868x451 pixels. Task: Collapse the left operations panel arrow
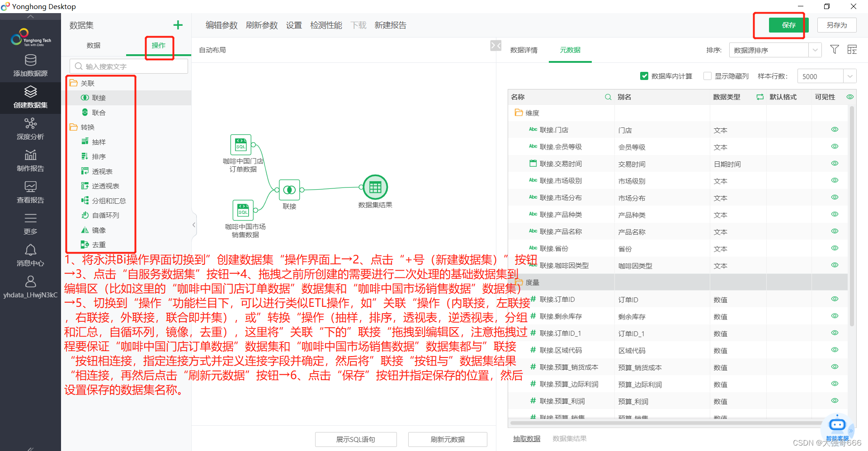pos(194,225)
